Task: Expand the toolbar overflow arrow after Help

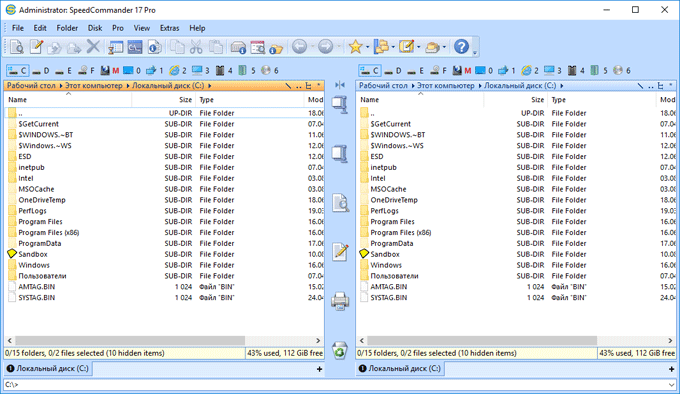Action: click(475, 52)
